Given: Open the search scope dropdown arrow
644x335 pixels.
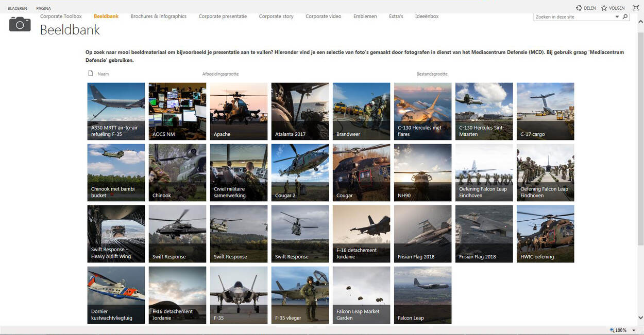Looking at the screenshot, I should tap(617, 17).
